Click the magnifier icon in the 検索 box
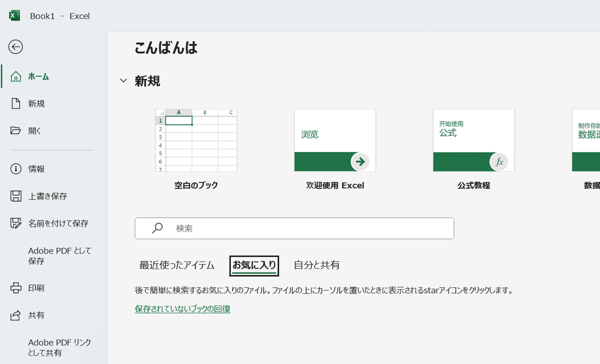The height and width of the screenshot is (364, 600). click(157, 228)
